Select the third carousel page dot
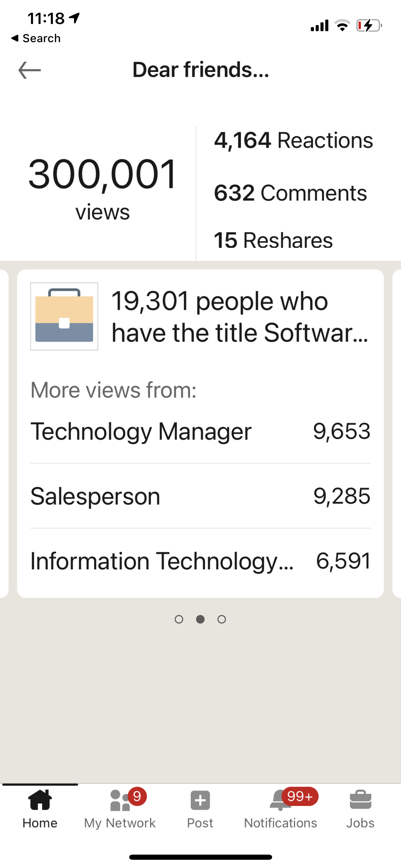 (x=222, y=619)
